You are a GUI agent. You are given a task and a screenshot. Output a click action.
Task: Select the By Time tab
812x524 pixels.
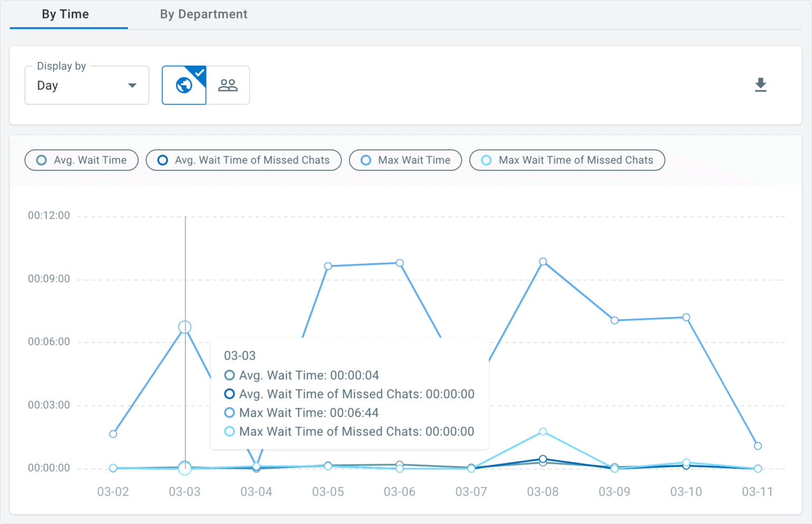(x=65, y=14)
